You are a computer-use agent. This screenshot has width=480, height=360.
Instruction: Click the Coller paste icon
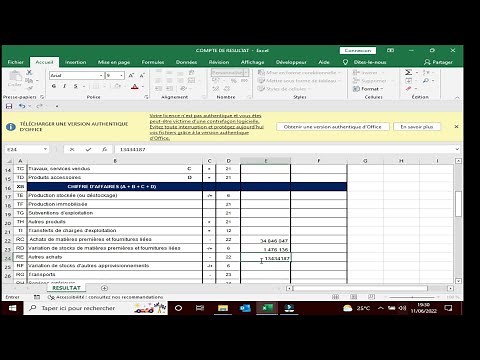(15, 79)
